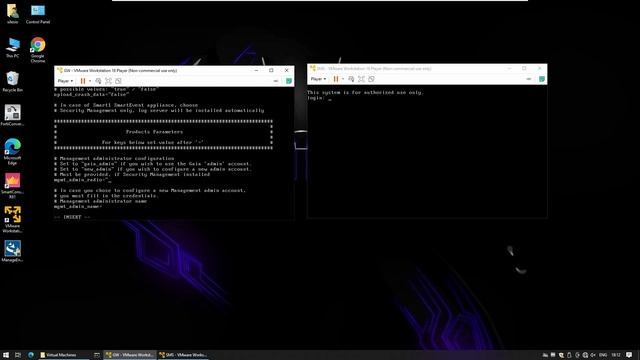Click the taskbar icon between Virtual Machines and GW
The height and width of the screenshot is (360, 640).
tap(97, 355)
